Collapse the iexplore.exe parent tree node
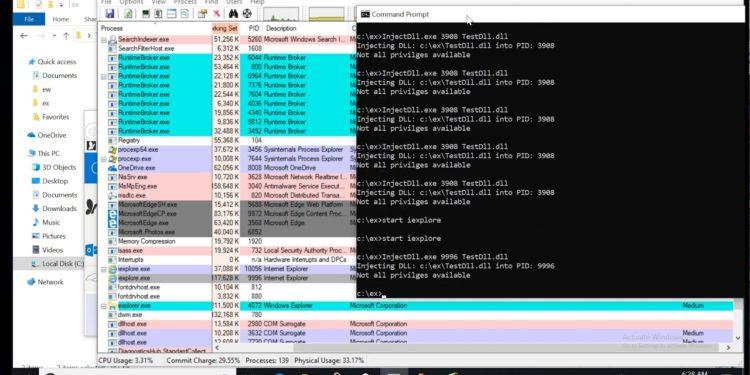This screenshot has height=375, width=750. 103,269
